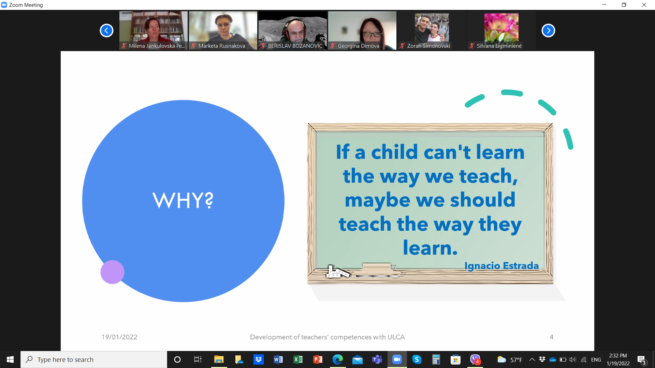
Task: Open Excel from the taskbar
Action: tap(298, 360)
